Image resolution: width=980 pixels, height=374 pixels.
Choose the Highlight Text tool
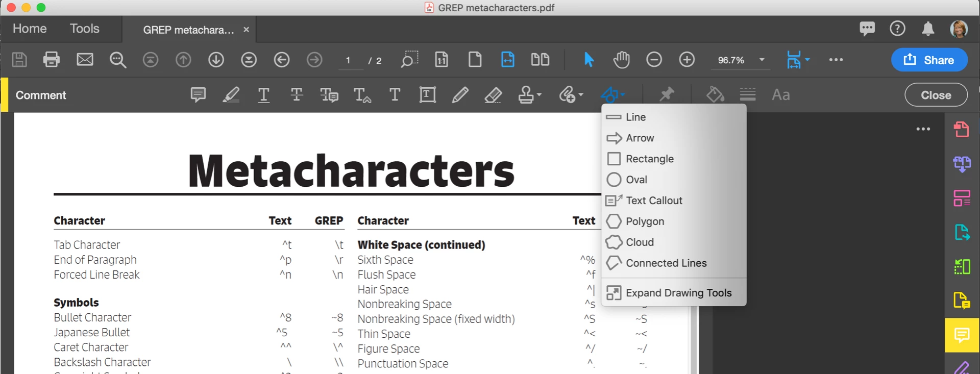pyautogui.click(x=231, y=95)
